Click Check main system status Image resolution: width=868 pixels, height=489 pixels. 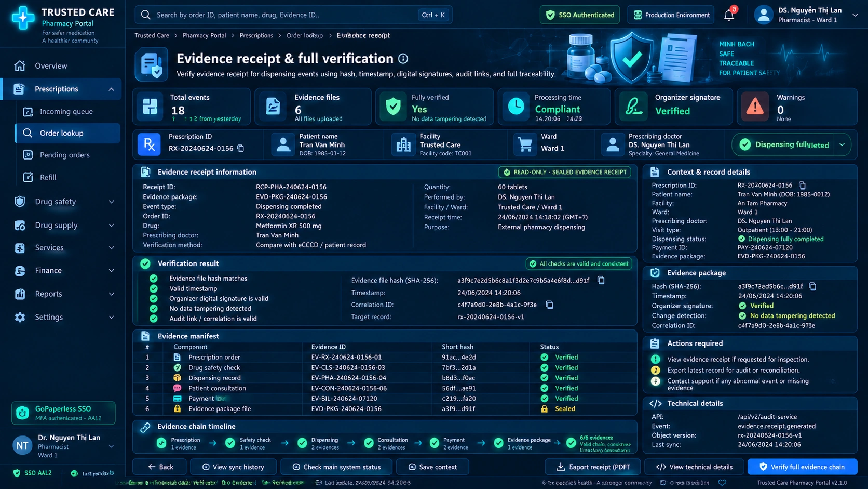tap(336, 467)
